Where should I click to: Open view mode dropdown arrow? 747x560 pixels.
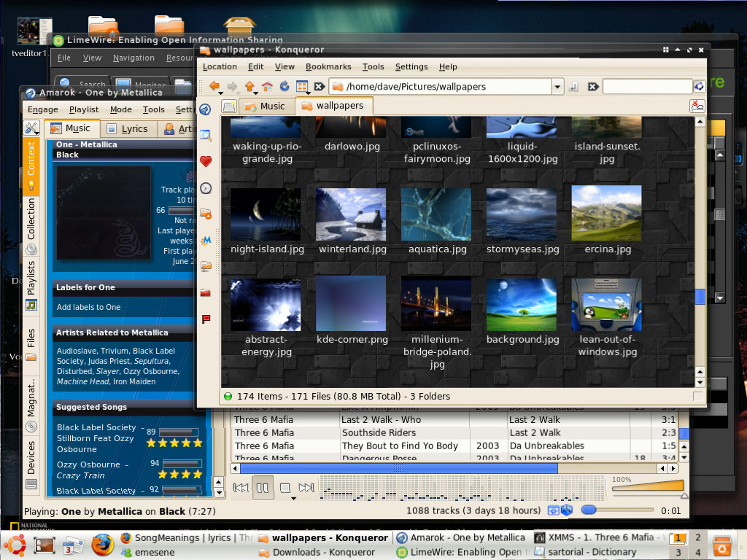click(x=309, y=93)
